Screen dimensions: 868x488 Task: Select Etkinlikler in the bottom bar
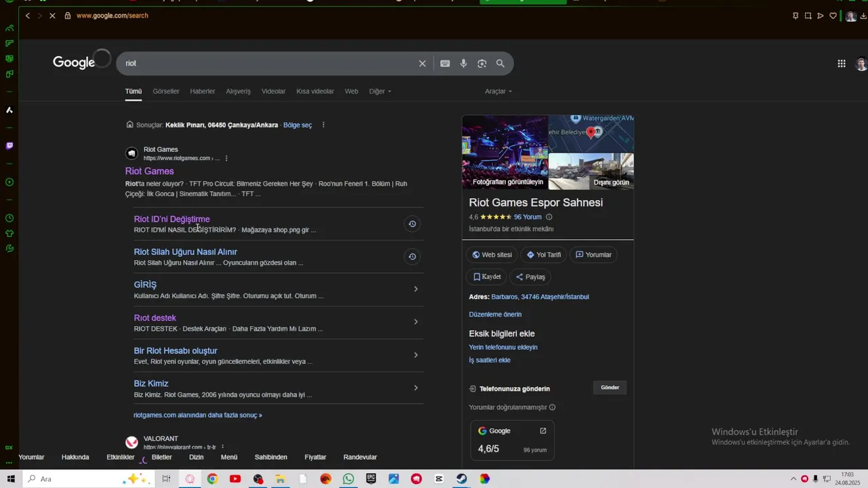(121, 457)
